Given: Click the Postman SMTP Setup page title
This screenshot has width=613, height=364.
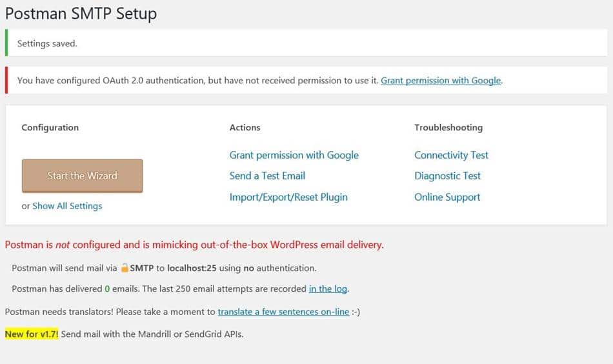Looking at the screenshot, I should (x=81, y=14).
